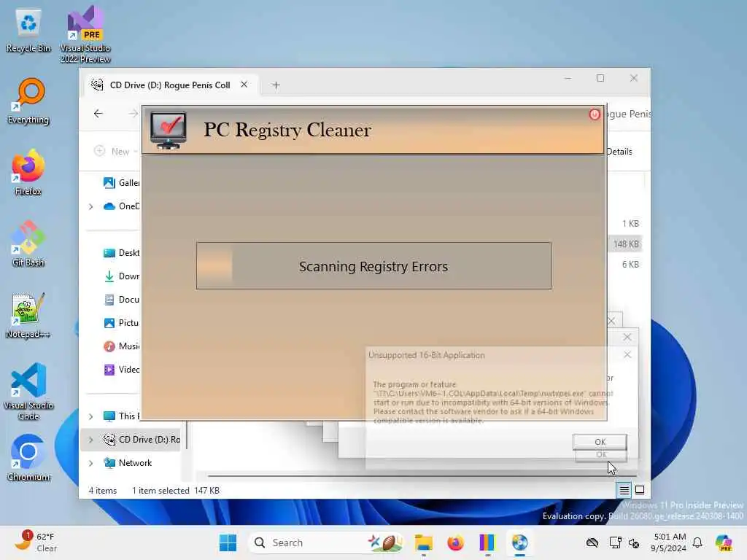
Task: Open the CD disc app in the taskbar
Action: click(519, 542)
